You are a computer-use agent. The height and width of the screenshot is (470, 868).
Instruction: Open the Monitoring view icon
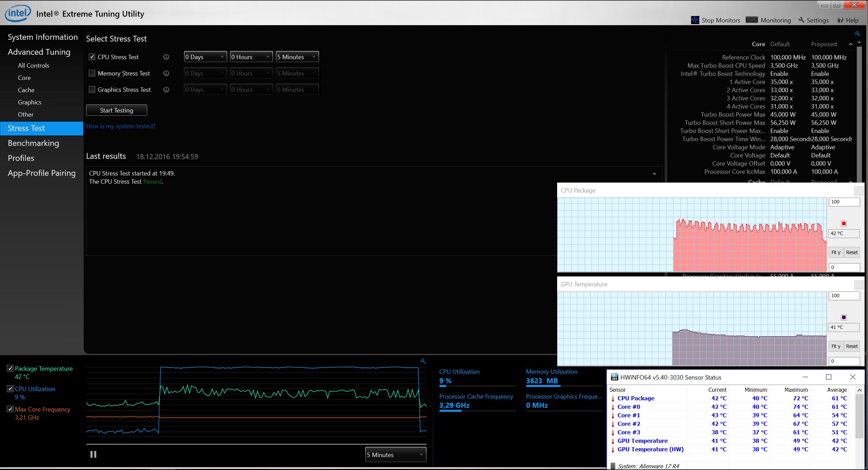[751, 20]
